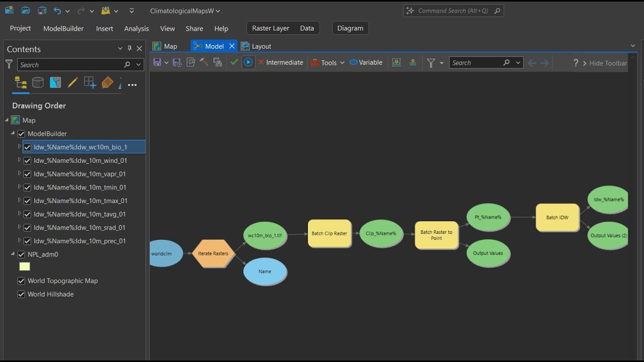The width and height of the screenshot is (644, 362).
Task: Switch Contents to List By Data Source
Action: pyautogui.click(x=38, y=82)
